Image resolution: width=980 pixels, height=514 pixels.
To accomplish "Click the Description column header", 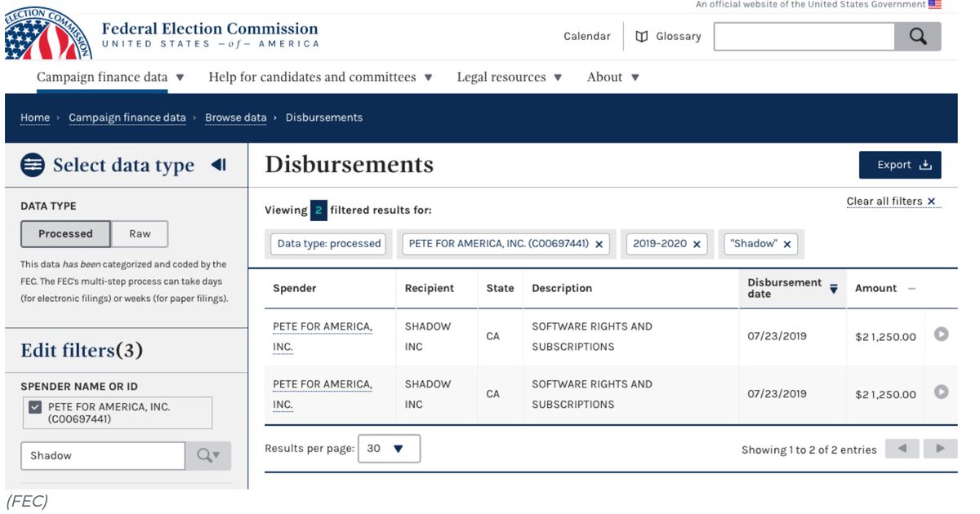I will click(x=562, y=289).
